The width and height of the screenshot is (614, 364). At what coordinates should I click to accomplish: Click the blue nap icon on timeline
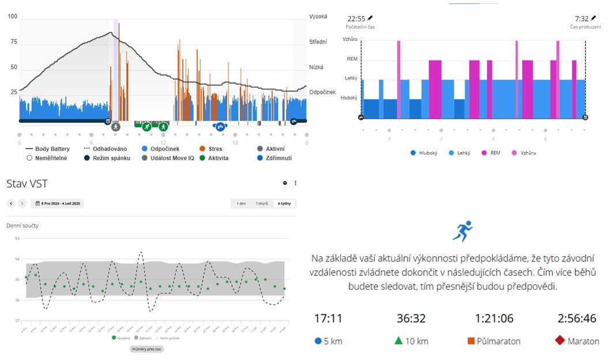click(220, 126)
